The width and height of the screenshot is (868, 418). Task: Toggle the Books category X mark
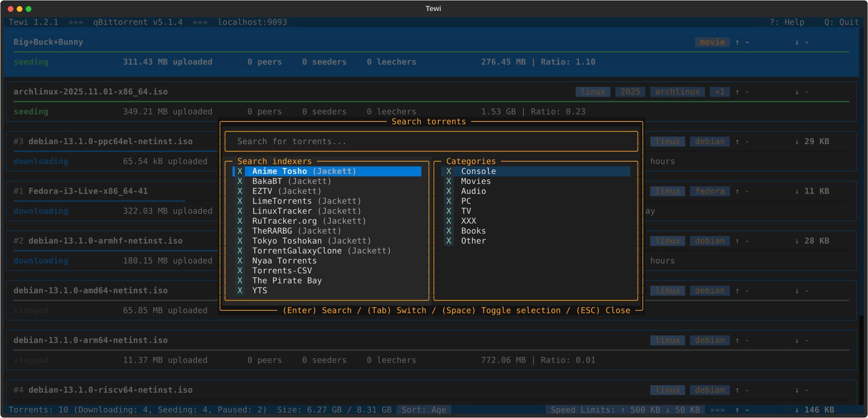tap(449, 231)
